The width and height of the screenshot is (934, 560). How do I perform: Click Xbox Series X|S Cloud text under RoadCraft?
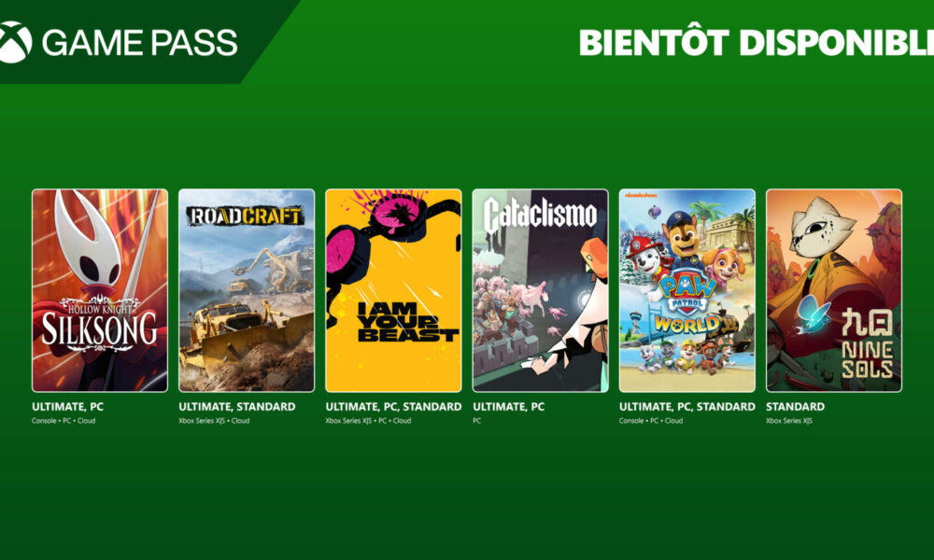(x=214, y=421)
